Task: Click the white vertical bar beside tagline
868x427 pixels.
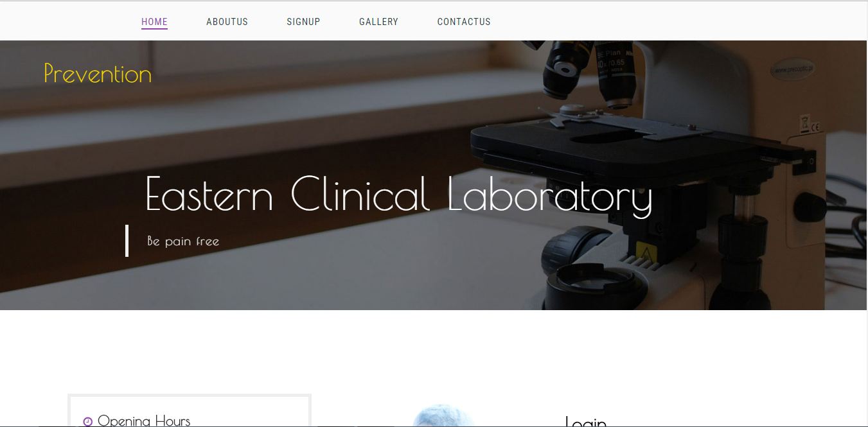Action: click(x=127, y=241)
